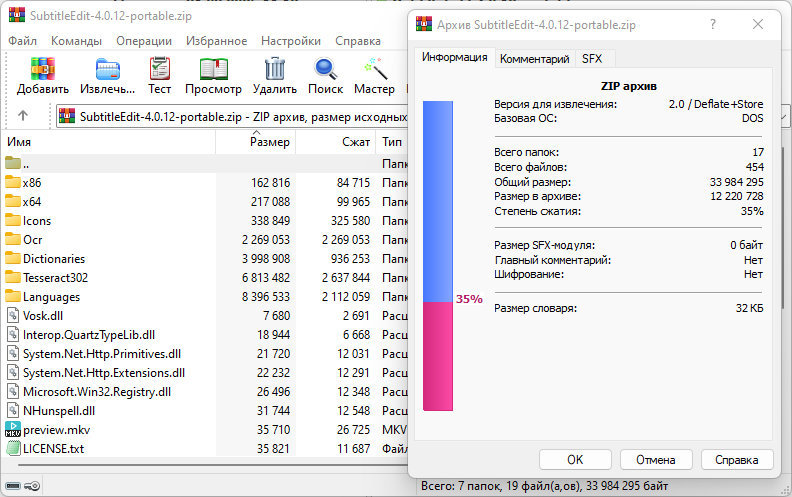Click the ZIP архив heading in dialog
Viewport: 792px width, 497px height.
pyautogui.click(x=628, y=86)
